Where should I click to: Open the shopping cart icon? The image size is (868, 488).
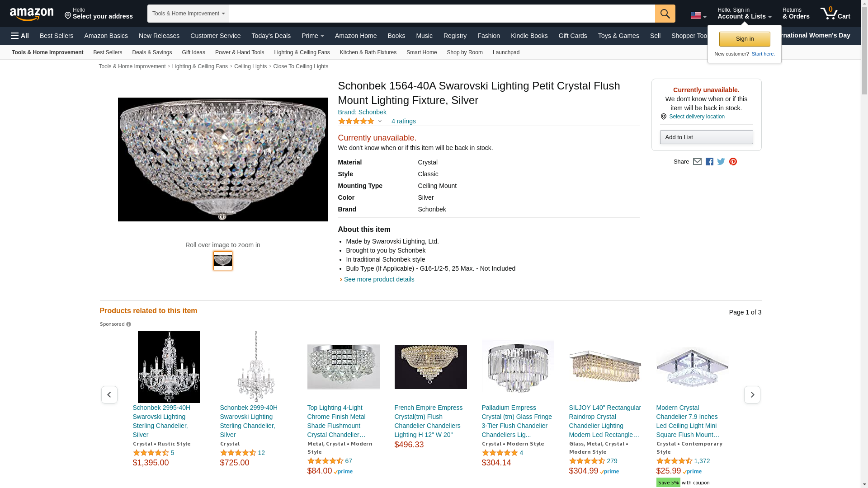[835, 13]
